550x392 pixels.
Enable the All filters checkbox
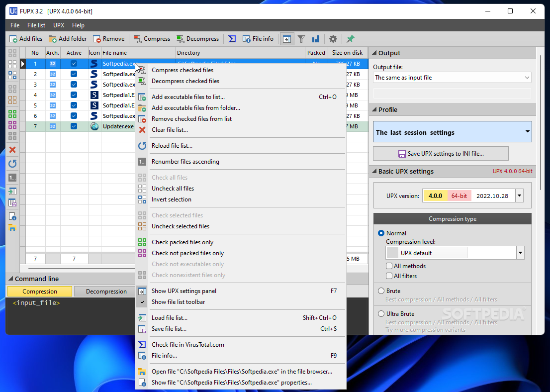[x=389, y=276]
